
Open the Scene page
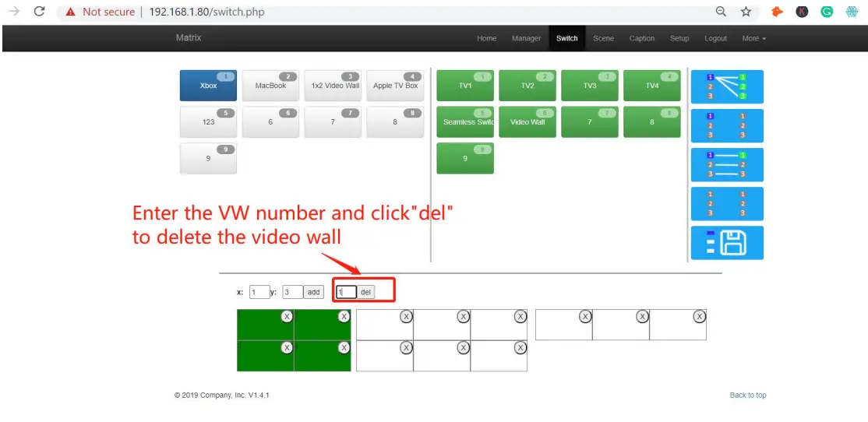tap(603, 38)
